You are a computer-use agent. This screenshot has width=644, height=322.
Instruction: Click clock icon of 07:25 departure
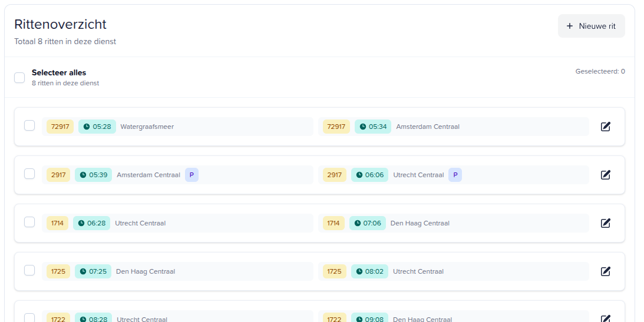click(83, 271)
